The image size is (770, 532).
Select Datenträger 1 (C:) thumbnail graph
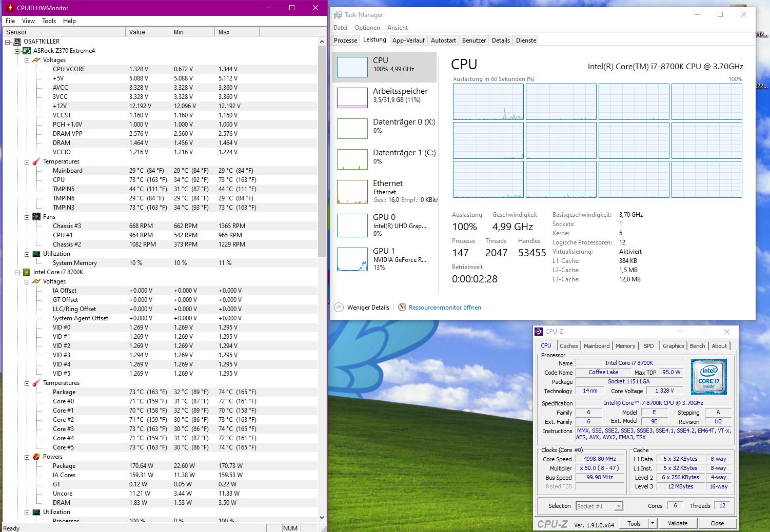coord(352,159)
